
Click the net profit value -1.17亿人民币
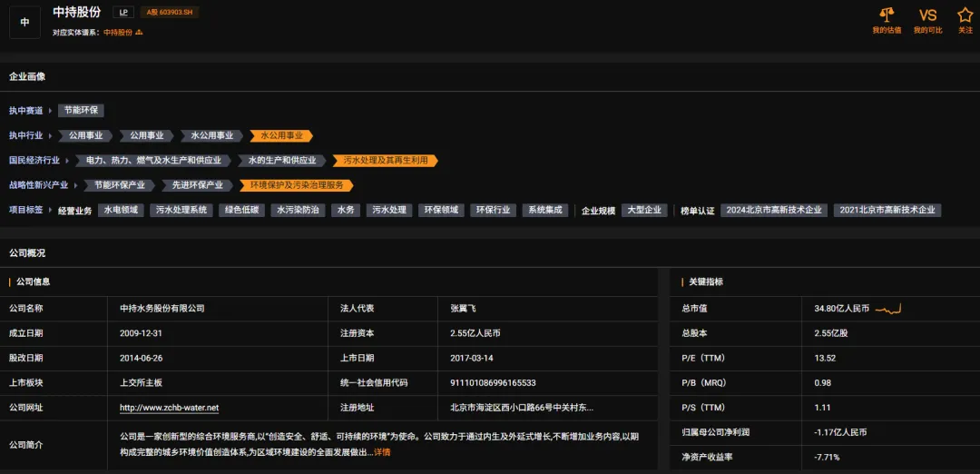click(840, 432)
